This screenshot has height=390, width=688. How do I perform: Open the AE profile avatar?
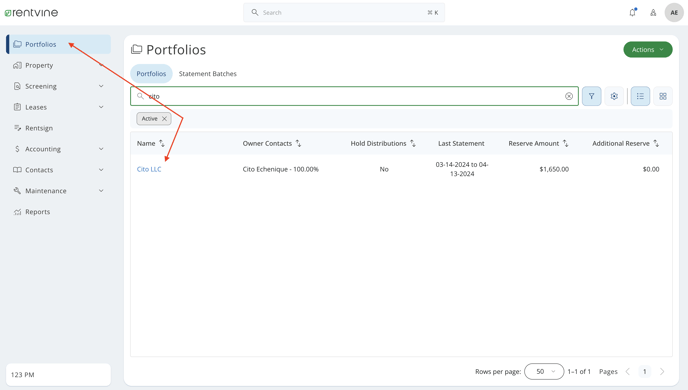(674, 13)
